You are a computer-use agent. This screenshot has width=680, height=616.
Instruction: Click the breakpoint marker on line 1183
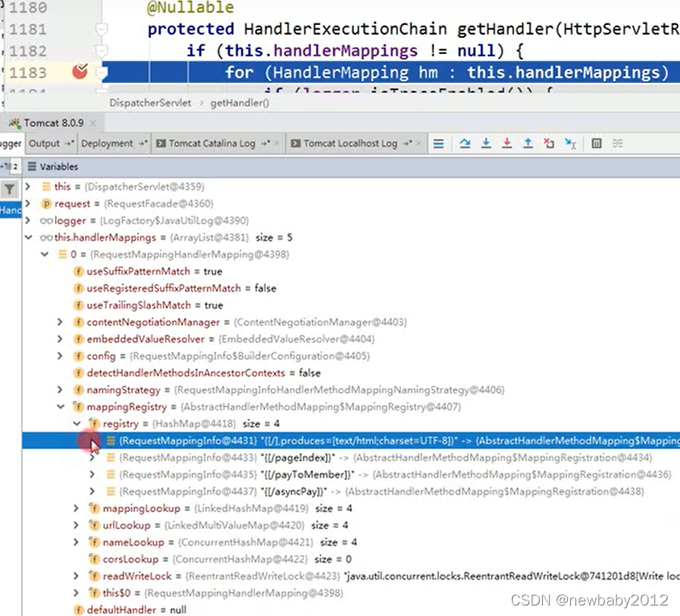click(80, 72)
